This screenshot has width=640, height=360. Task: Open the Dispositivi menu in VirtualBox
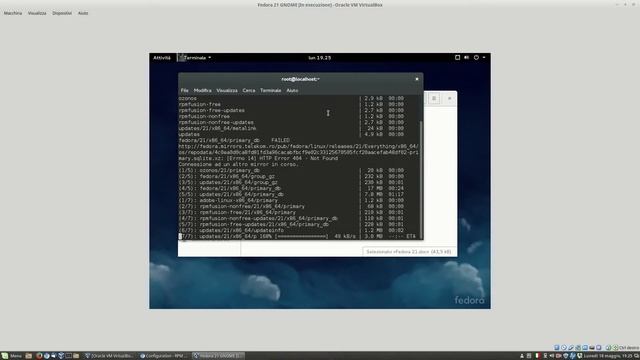pyautogui.click(x=62, y=13)
